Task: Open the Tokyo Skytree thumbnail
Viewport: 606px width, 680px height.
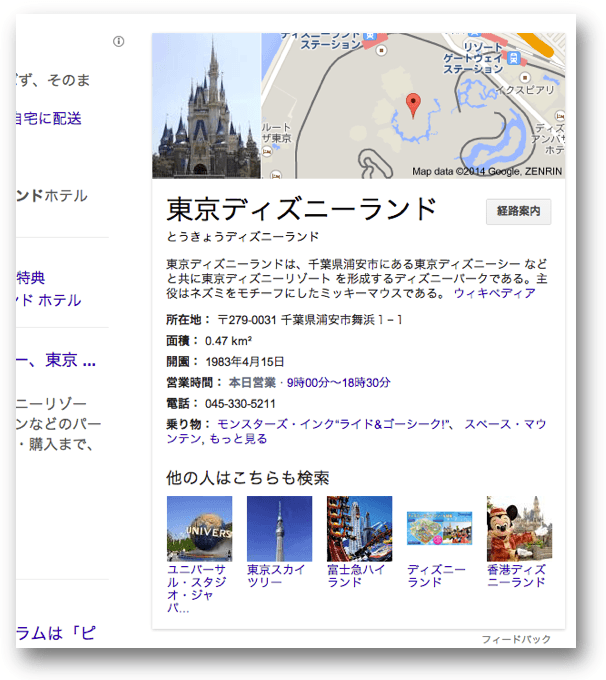Action: pos(279,529)
